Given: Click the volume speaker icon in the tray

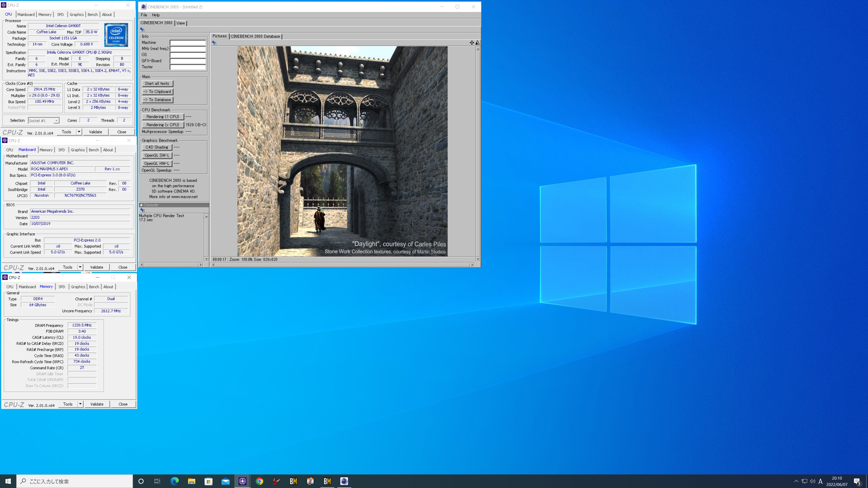Looking at the screenshot, I should click(812, 481).
